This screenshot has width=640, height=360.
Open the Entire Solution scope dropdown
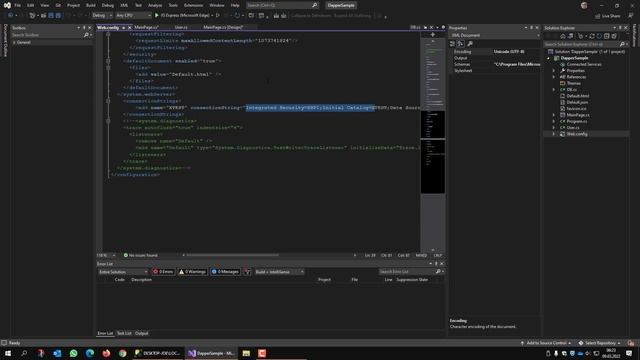pyautogui.click(x=123, y=272)
